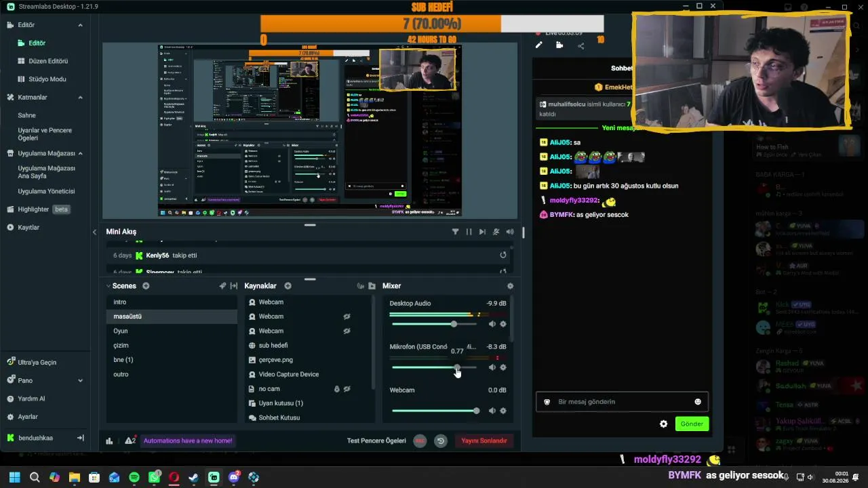Open the emoji picker in chat box
Image resolution: width=868 pixels, height=488 pixels.
pos(698,402)
